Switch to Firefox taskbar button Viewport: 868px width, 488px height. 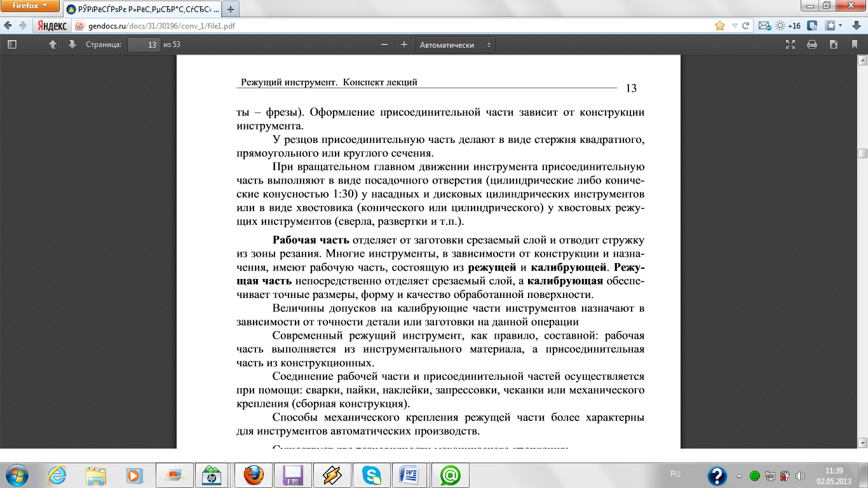(253, 475)
